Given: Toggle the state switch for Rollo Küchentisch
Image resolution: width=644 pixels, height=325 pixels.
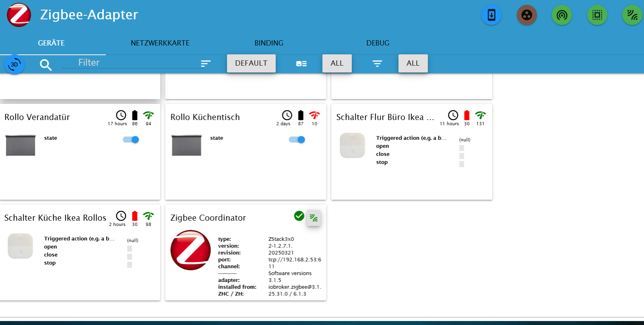Looking at the screenshot, I should click(x=297, y=140).
